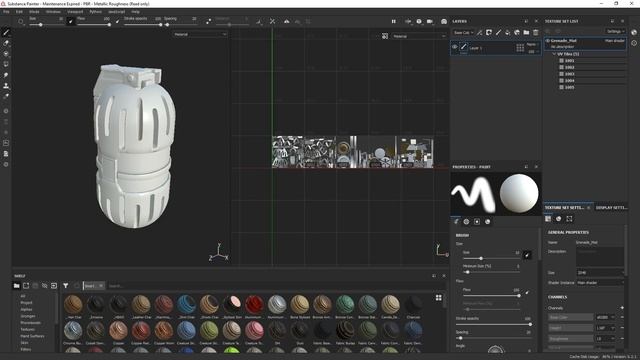Click the Shelf filter funnel icon
This screenshot has width=640, height=360.
tap(65, 286)
